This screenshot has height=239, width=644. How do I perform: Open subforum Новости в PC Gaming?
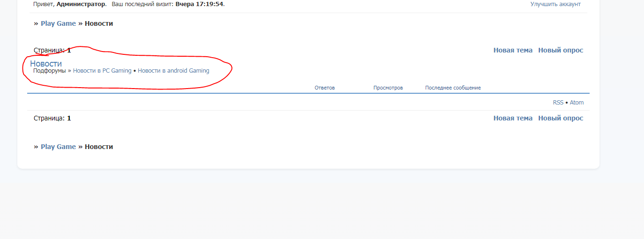[x=102, y=71]
